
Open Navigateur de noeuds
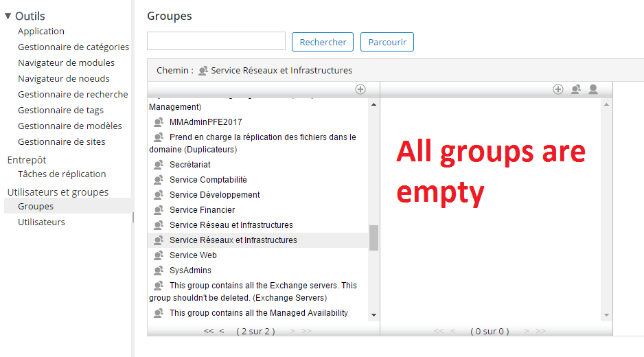click(x=64, y=78)
